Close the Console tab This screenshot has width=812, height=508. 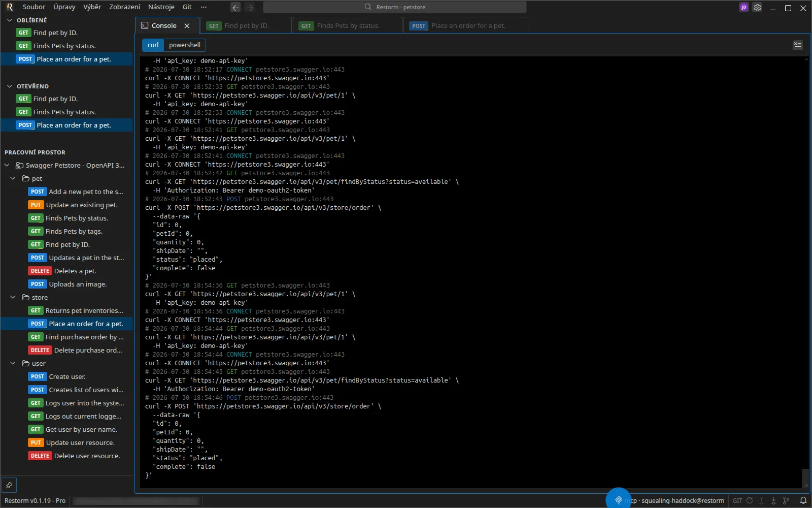pyautogui.click(x=187, y=26)
